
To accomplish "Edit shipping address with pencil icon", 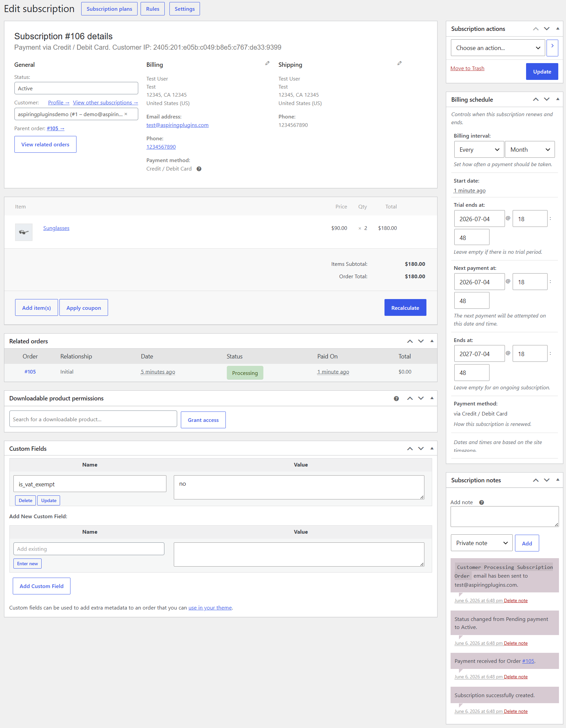I will coord(400,63).
